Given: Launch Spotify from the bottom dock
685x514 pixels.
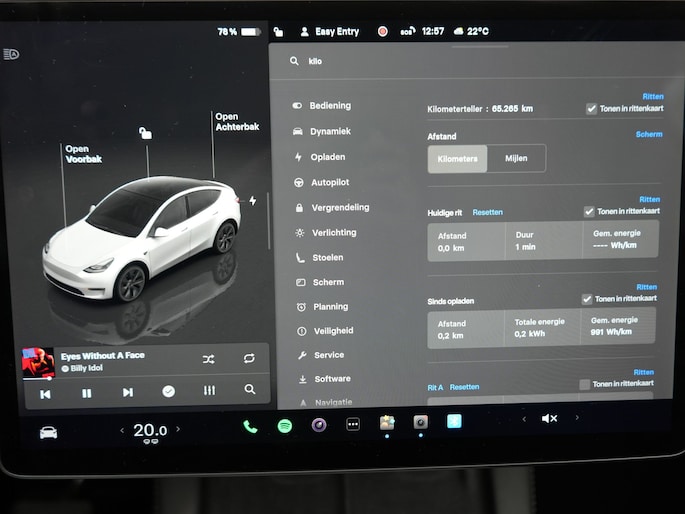Looking at the screenshot, I should click(x=285, y=426).
